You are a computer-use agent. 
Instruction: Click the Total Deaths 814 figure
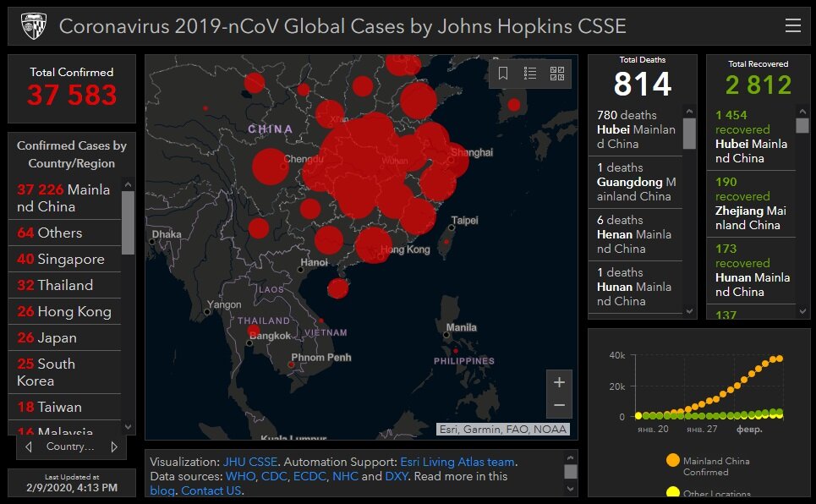tap(642, 85)
